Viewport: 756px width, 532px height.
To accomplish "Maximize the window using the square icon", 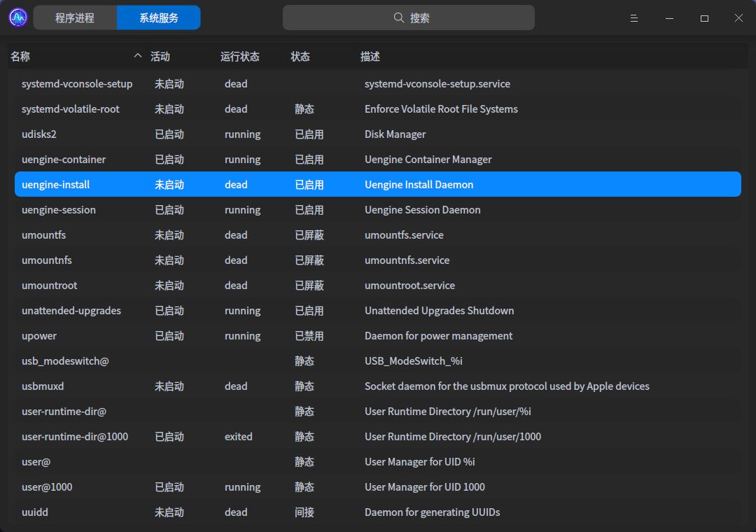I will [704, 18].
